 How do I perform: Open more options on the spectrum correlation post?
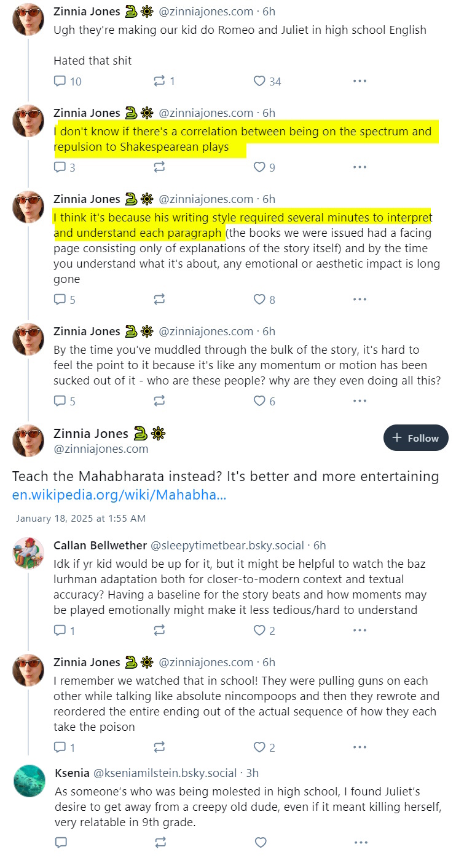pos(360,167)
